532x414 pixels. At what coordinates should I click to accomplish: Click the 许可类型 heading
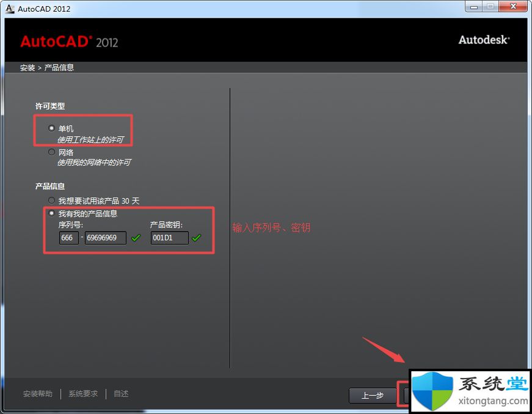pos(50,106)
